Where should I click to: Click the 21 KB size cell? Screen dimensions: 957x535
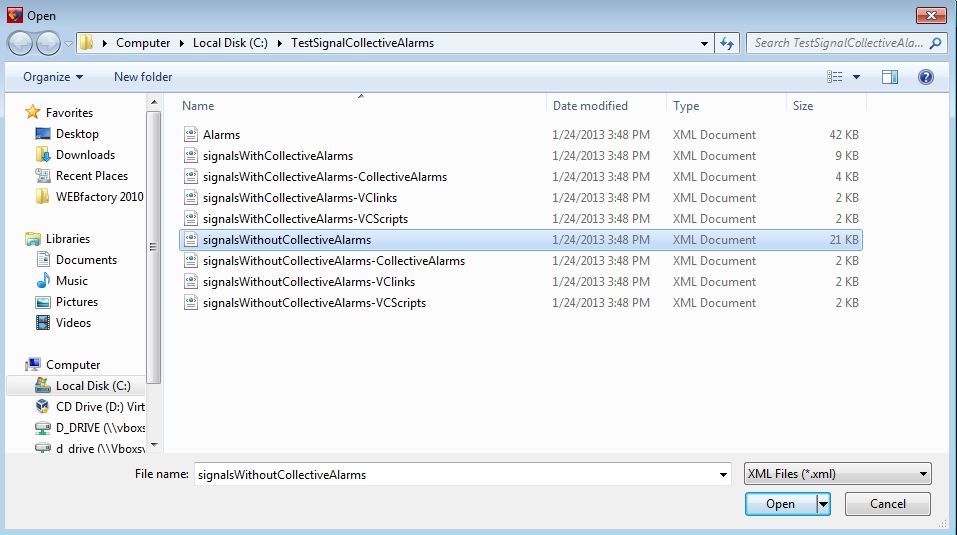click(843, 240)
